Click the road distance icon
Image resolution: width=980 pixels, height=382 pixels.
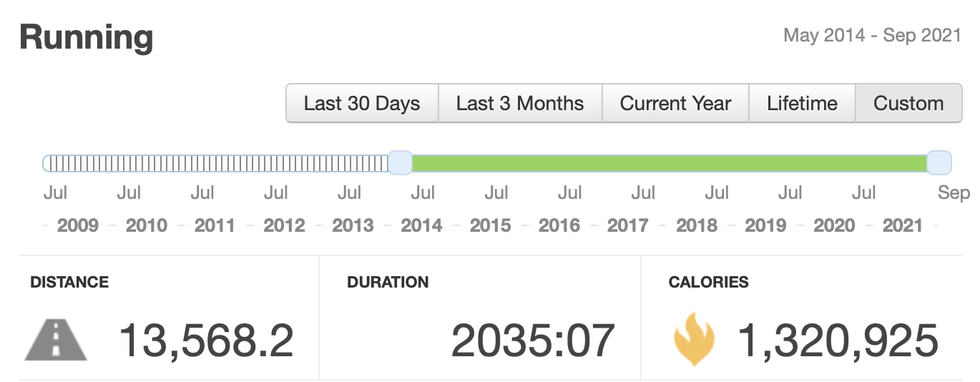click(x=57, y=341)
